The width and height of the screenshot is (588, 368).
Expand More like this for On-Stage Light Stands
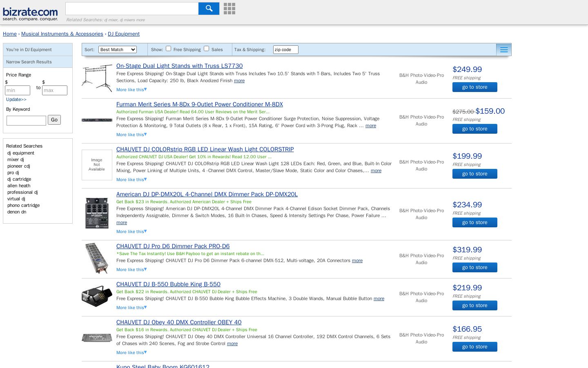(x=131, y=90)
